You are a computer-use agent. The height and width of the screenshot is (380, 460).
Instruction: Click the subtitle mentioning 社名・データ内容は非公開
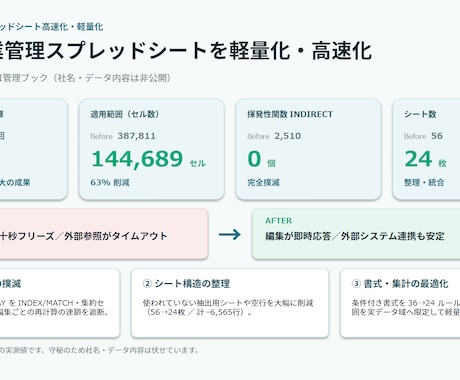click(x=86, y=78)
